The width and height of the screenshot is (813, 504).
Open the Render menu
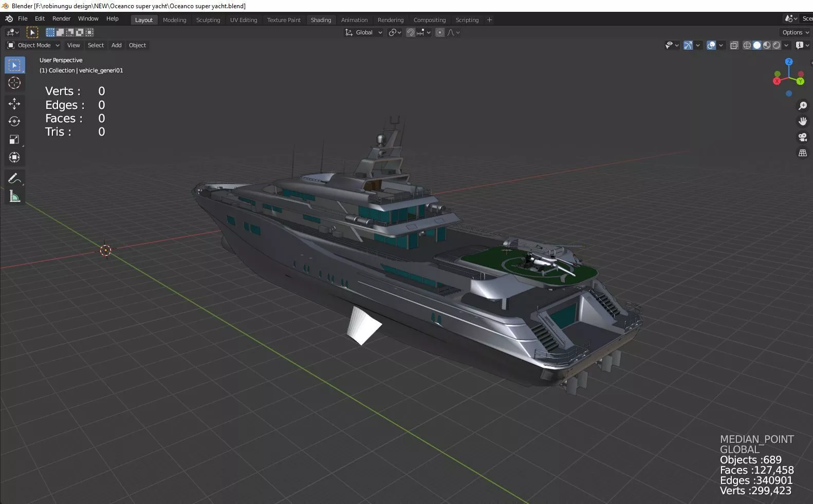coord(61,18)
